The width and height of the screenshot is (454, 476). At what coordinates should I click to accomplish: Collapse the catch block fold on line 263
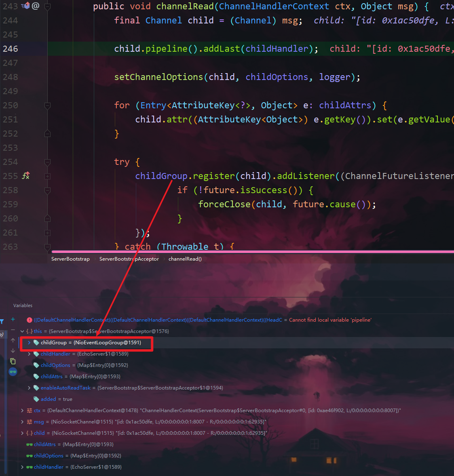pyautogui.click(x=47, y=247)
